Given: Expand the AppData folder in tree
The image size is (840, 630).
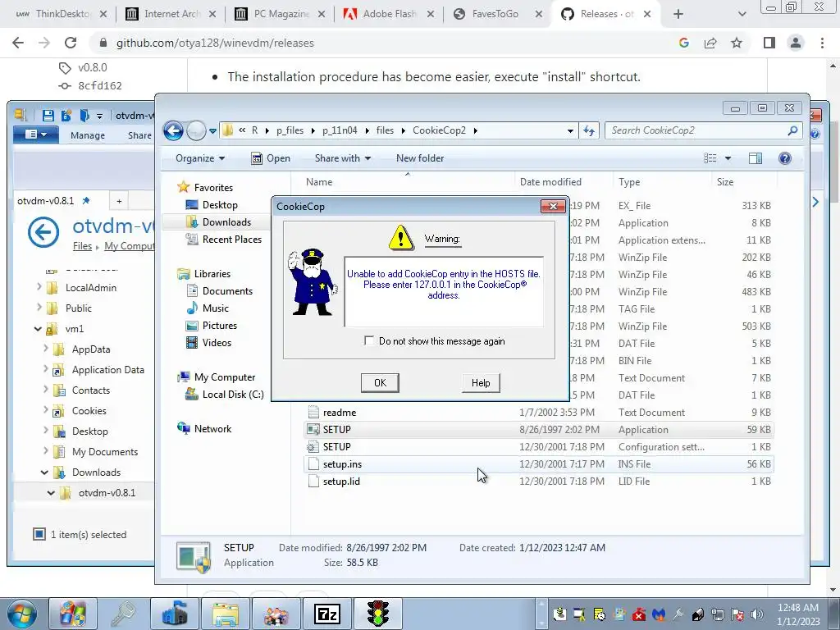Looking at the screenshot, I should (46, 349).
